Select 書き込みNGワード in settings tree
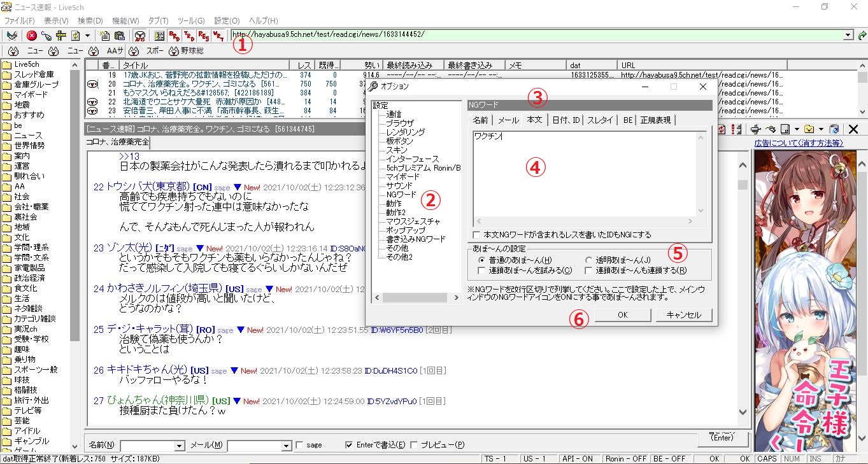 [416, 239]
